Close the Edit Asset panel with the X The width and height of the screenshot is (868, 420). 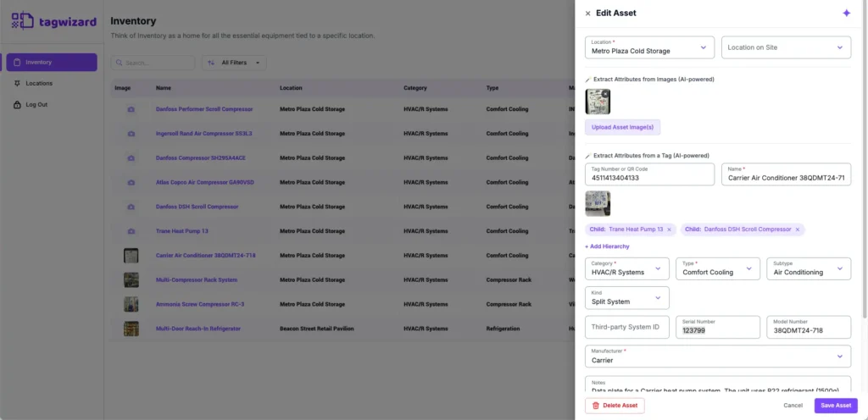click(588, 14)
